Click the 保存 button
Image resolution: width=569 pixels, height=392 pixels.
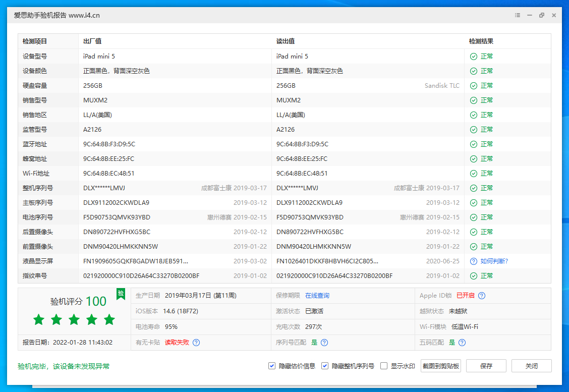(486, 366)
